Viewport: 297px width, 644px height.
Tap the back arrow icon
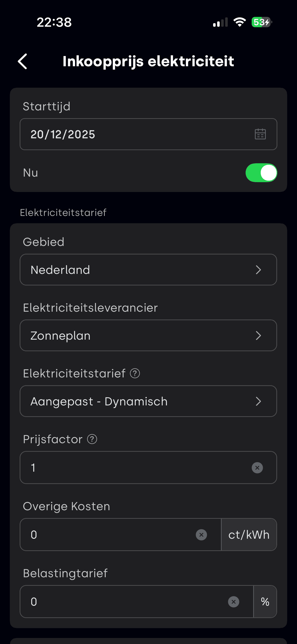(x=22, y=61)
